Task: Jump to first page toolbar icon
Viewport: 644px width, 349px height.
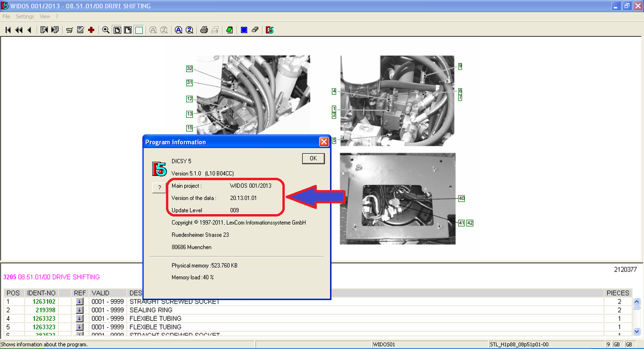Action: click(8, 30)
